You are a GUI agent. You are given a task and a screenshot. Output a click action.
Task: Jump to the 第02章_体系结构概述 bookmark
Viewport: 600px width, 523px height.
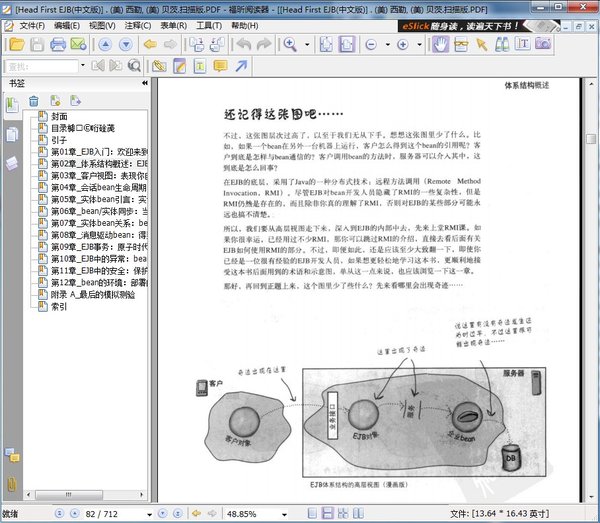click(99, 164)
